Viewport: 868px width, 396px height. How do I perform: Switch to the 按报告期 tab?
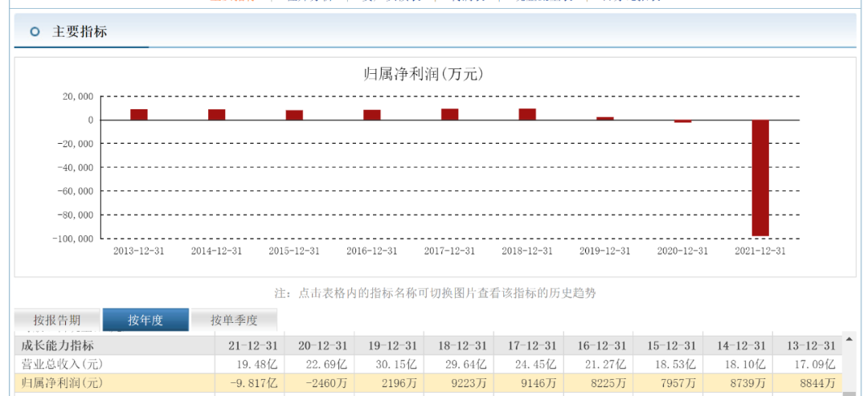(57, 320)
